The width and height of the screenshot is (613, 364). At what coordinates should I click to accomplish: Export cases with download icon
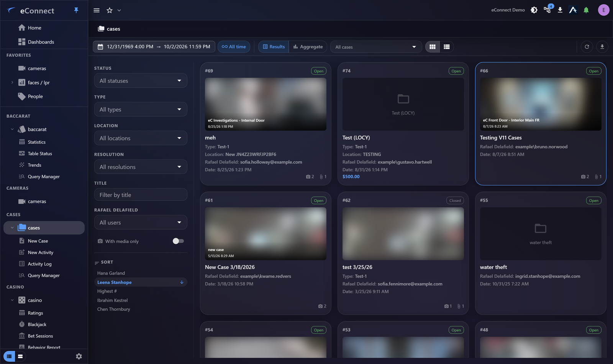602,47
